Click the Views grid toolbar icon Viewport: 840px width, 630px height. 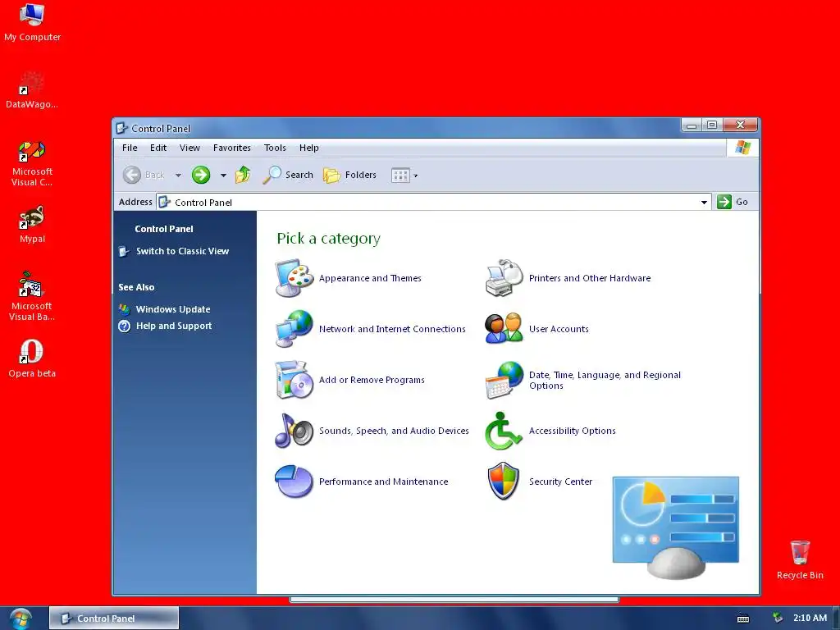tap(400, 176)
